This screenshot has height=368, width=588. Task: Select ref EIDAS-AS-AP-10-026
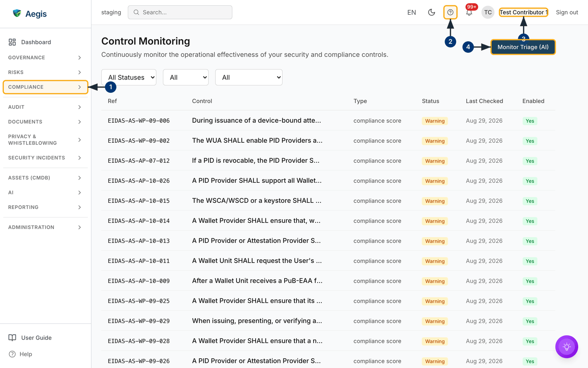[x=139, y=181]
